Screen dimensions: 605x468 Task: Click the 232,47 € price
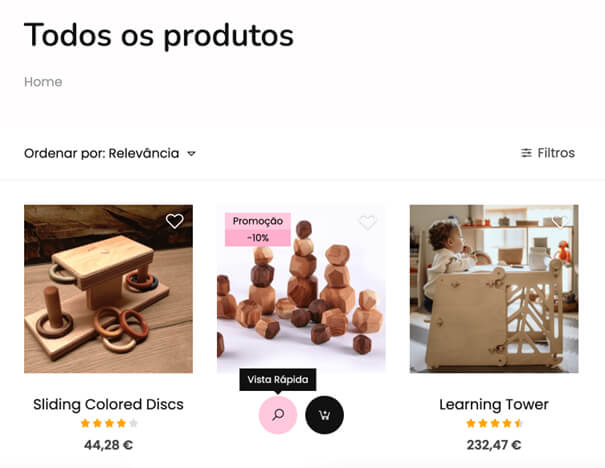(x=494, y=445)
